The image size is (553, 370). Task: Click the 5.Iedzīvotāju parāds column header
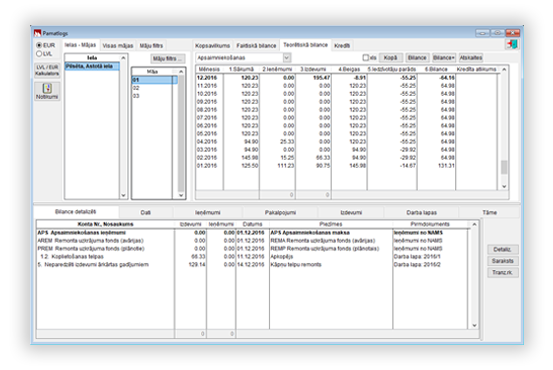point(392,69)
